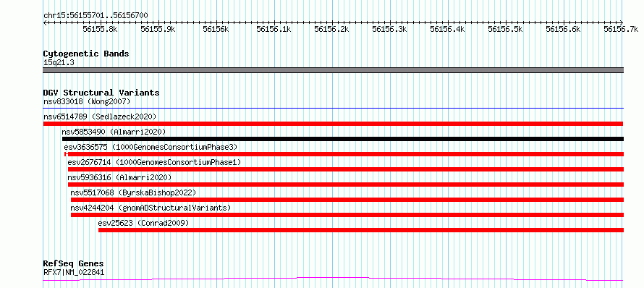The image size is (644, 288).
Task: Select the red bar of nsv6514789
Action: tap(333, 124)
